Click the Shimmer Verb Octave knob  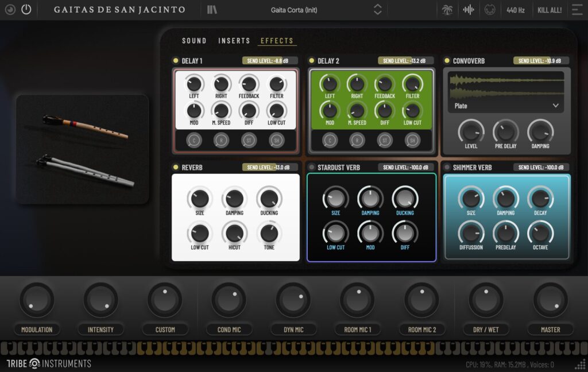click(x=540, y=233)
